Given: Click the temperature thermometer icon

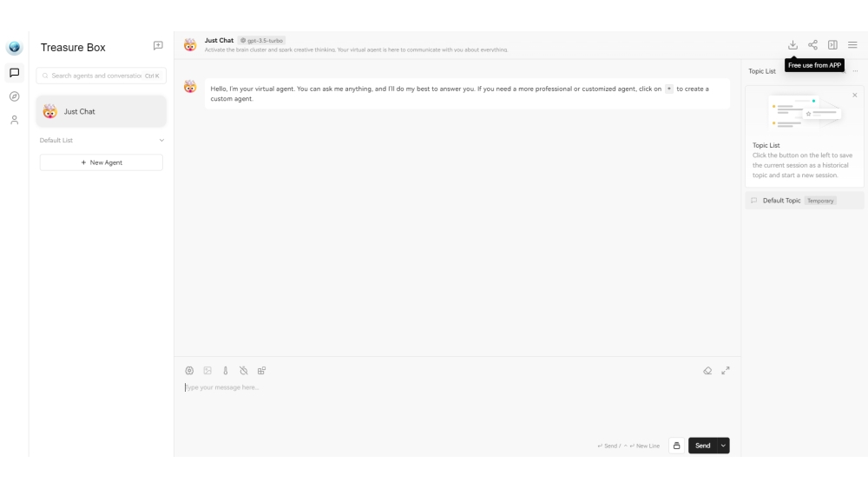Looking at the screenshot, I should point(226,370).
